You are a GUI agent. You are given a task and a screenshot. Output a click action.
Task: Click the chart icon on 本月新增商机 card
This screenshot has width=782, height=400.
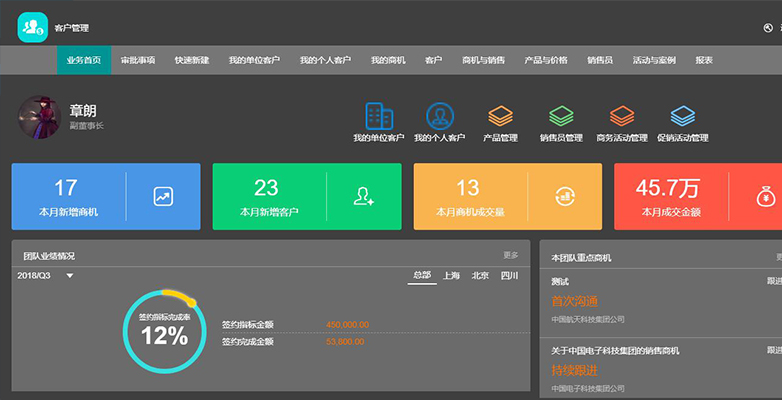[x=163, y=197]
